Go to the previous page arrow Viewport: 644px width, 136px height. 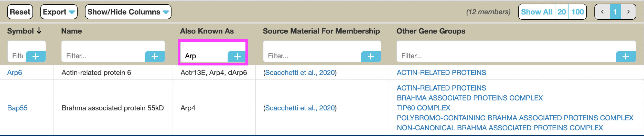point(602,12)
